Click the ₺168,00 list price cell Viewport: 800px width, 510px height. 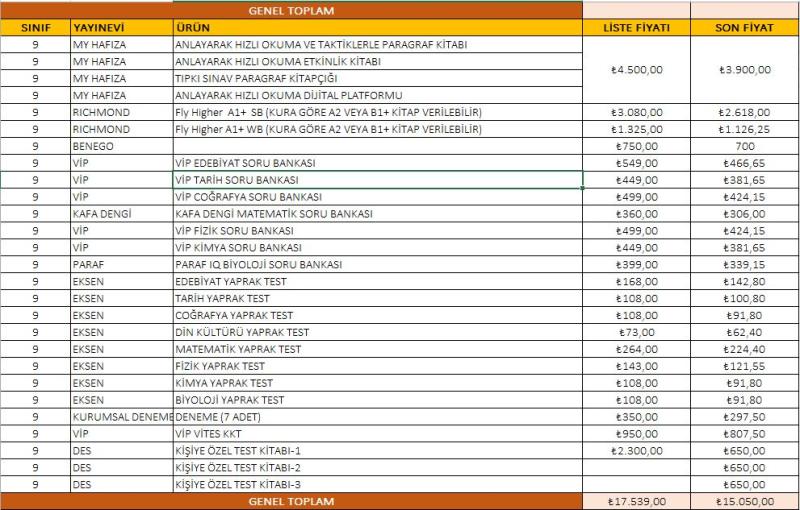point(636,282)
